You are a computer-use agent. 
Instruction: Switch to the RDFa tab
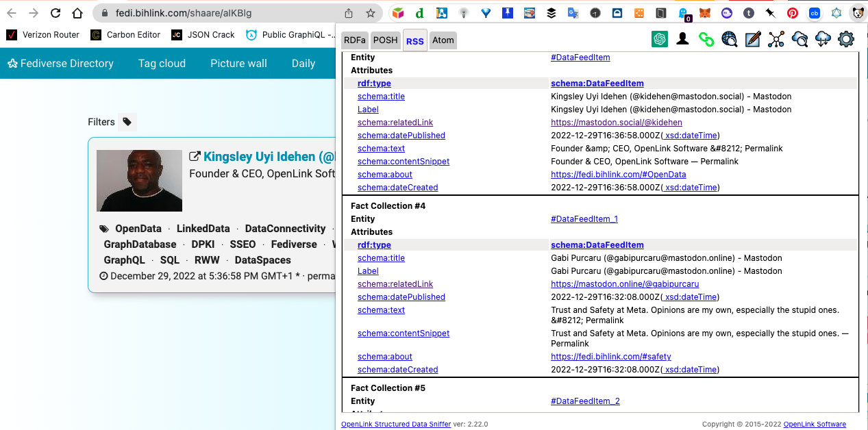pos(356,40)
